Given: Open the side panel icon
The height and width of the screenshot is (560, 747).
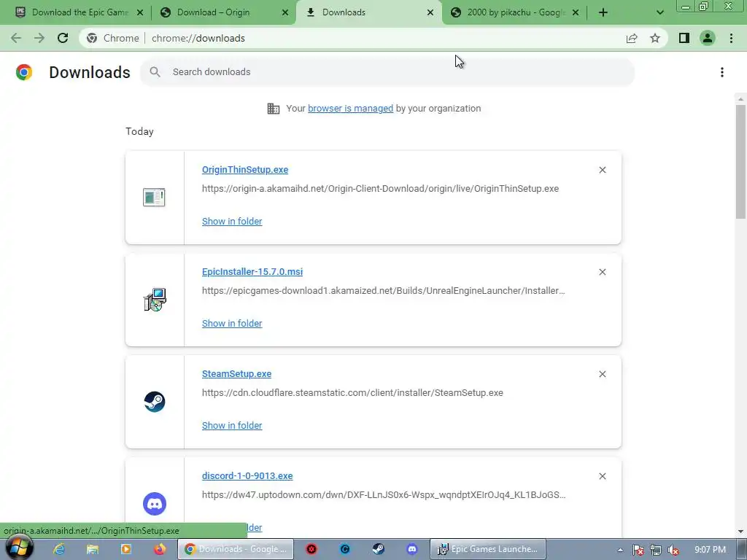Looking at the screenshot, I should coord(684,38).
